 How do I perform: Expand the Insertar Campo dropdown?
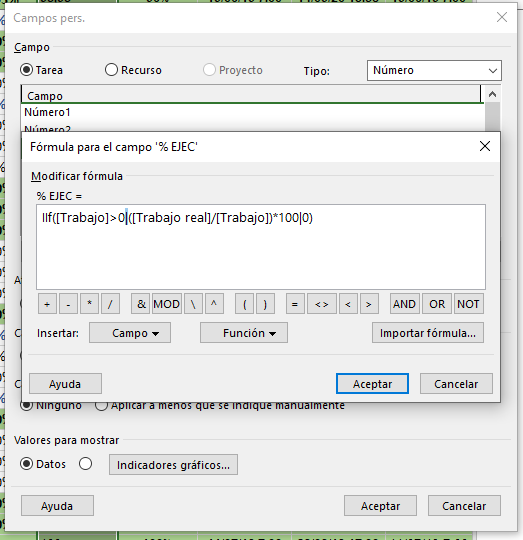[x=130, y=333]
